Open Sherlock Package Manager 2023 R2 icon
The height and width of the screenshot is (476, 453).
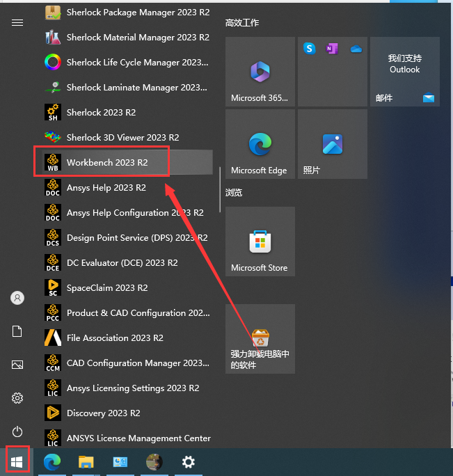coord(53,13)
